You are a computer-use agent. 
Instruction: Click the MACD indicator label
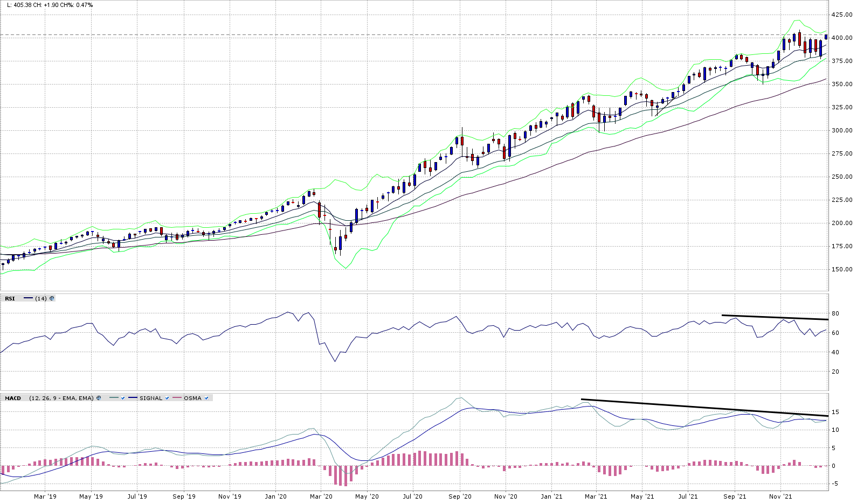13,398
